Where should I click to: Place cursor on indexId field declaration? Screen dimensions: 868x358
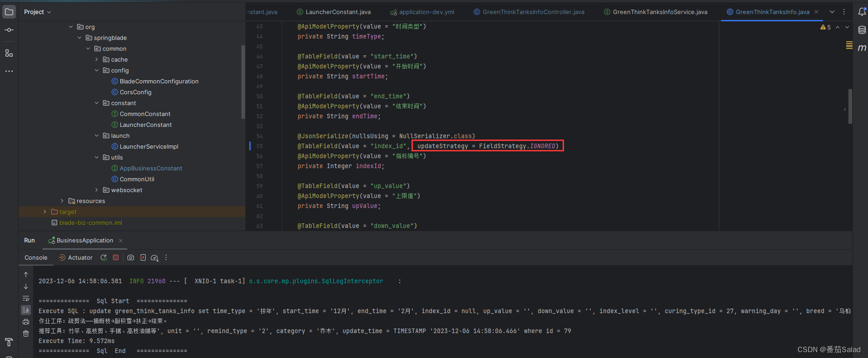pyautogui.click(x=341, y=166)
